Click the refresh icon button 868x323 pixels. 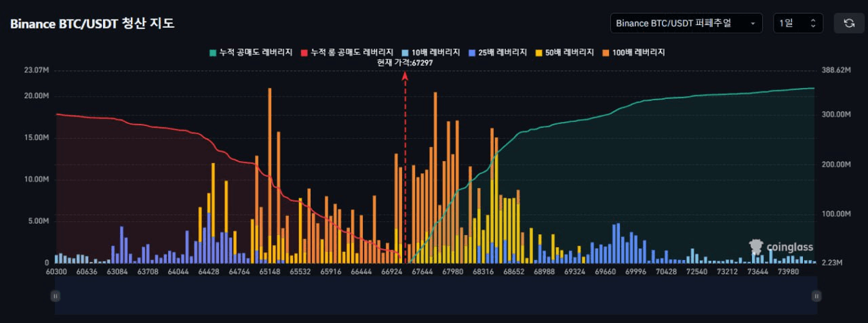pos(848,23)
